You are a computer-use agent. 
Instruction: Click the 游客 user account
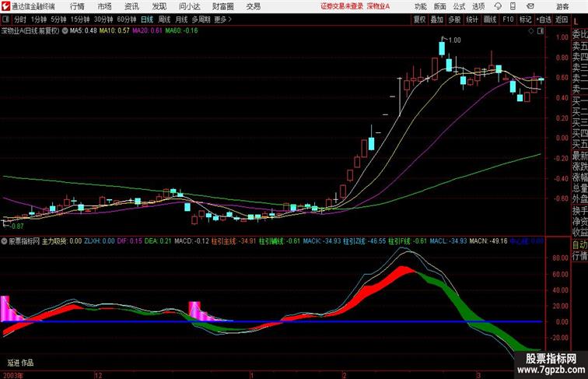coord(562,6)
